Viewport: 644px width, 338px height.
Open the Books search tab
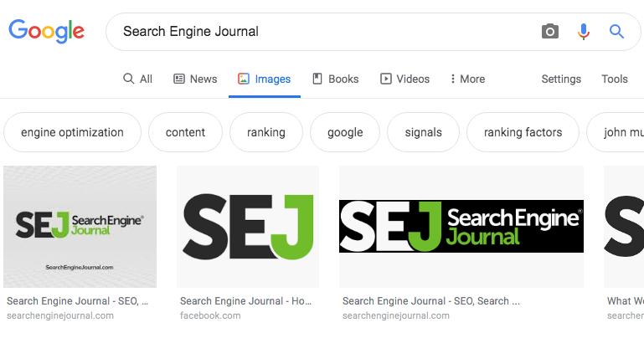pyautogui.click(x=336, y=79)
